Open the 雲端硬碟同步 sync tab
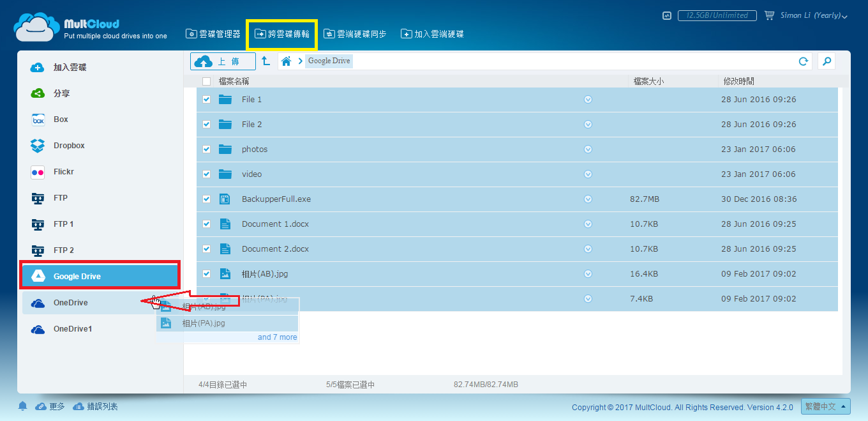Screen dimensions: 868x421 pos(355,33)
